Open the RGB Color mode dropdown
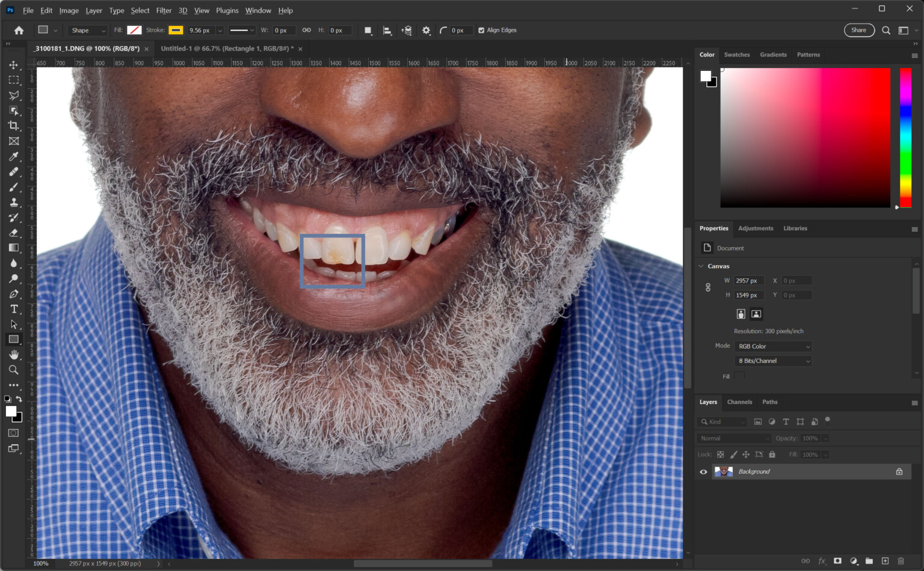924x571 pixels. click(772, 346)
